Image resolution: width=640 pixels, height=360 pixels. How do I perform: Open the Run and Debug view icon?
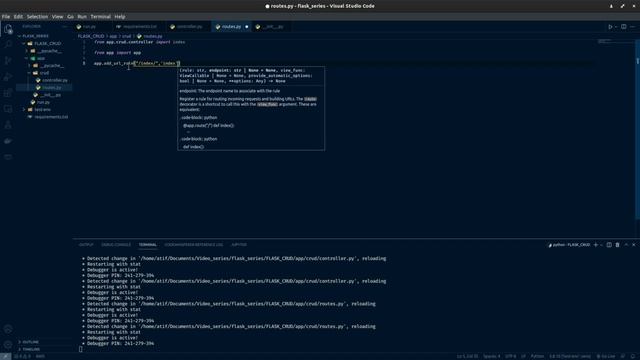click(8, 77)
